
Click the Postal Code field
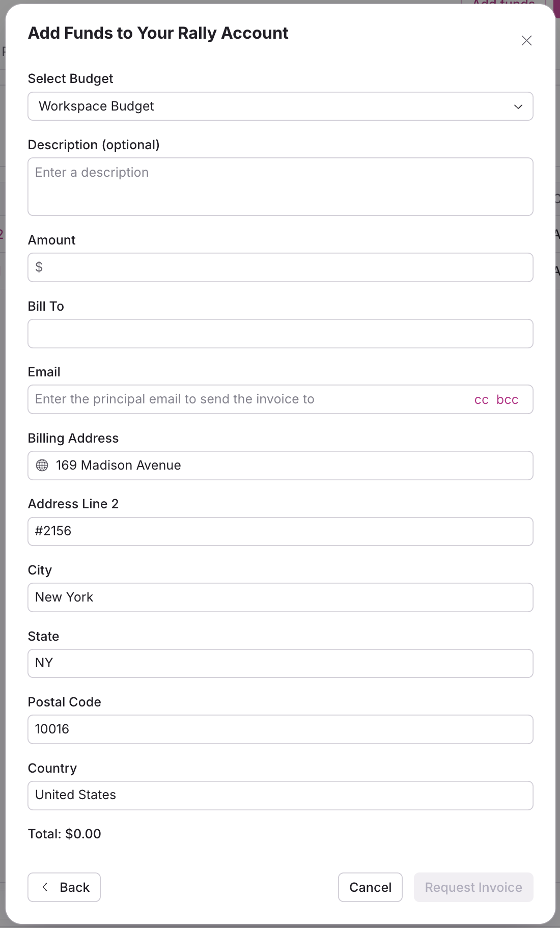pos(280,729)
